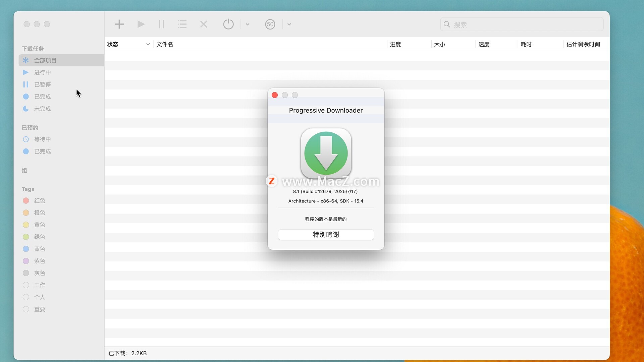Sort by the 估计剩余时间 column header
Image resolution: width=644 pixels, height=362 pixels.
click(x=586, y=44)
